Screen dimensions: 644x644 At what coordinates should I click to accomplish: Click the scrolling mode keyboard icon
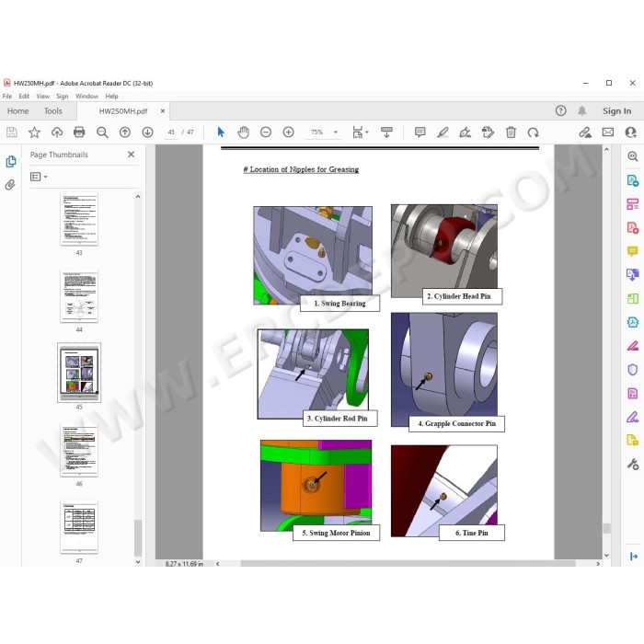pos(386,132)
